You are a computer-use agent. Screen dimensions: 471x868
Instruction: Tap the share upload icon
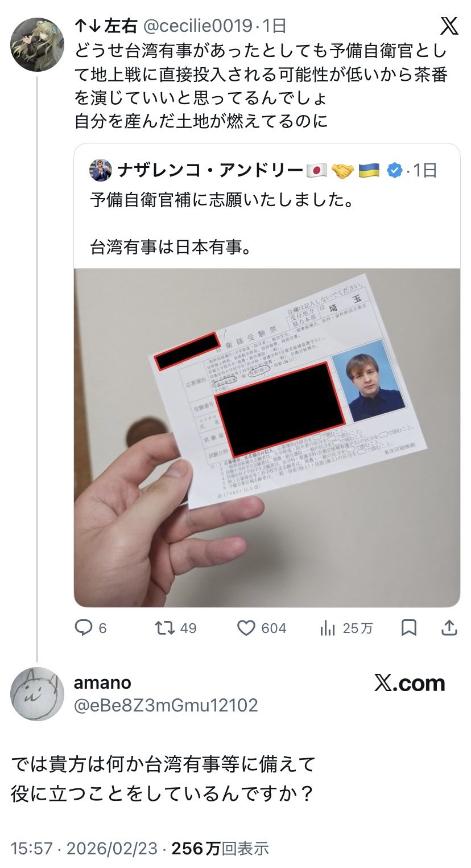coord(449,628)
